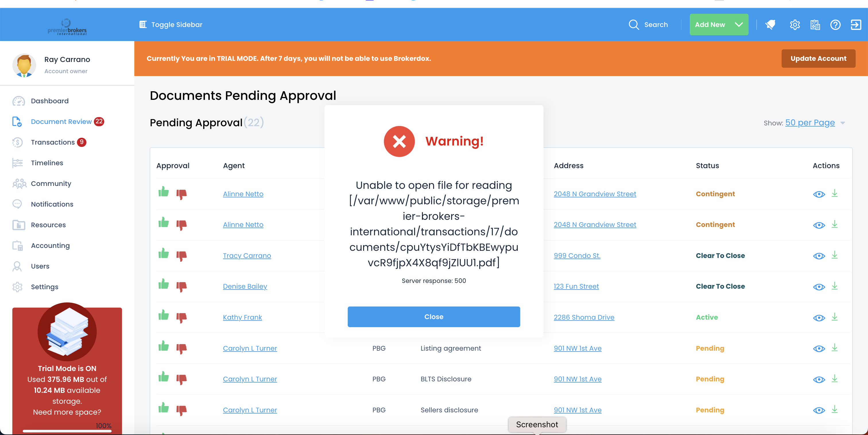This screenshot has height=435, width=868.
Task: View first 2048 N Grandview Street document
Action: [819, 195]
